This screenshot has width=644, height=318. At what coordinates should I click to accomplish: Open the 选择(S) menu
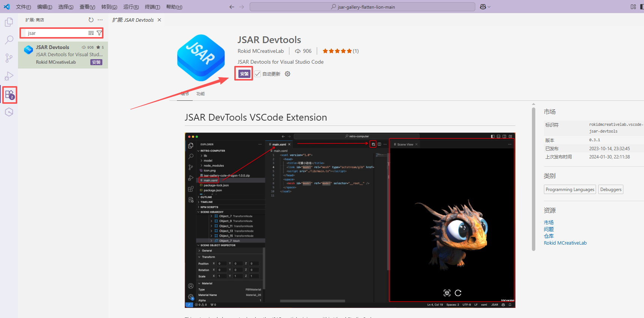(x=66, y=7)
